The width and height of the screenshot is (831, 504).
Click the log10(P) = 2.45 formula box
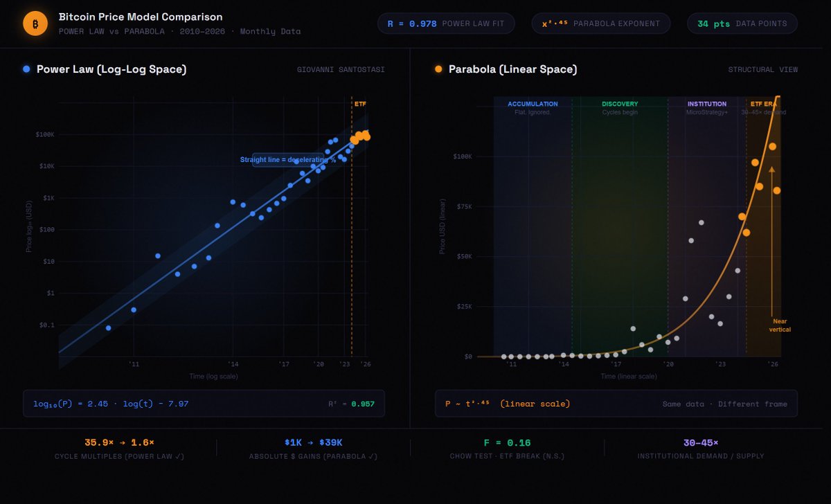click(x=204, y=404)
